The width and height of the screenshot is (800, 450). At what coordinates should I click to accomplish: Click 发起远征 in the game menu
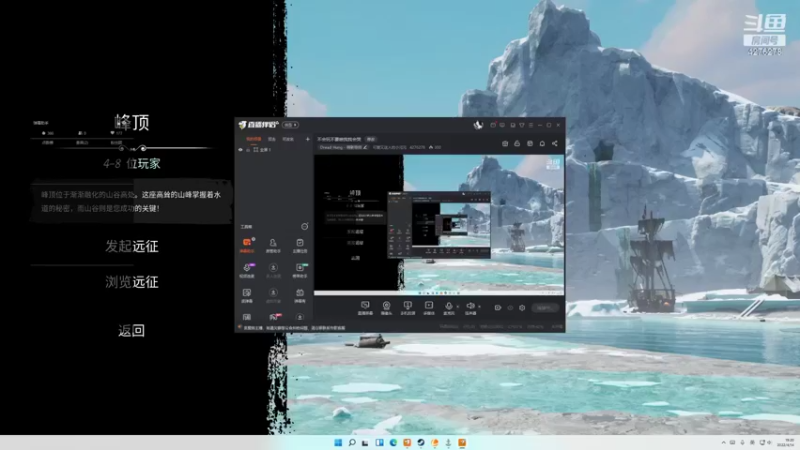(x=132, y=246)
